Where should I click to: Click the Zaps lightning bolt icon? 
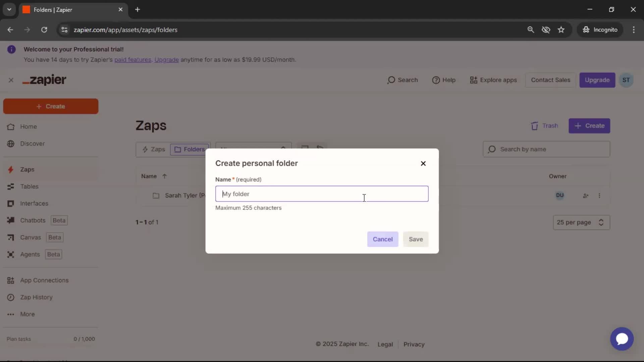coord(11,170)
